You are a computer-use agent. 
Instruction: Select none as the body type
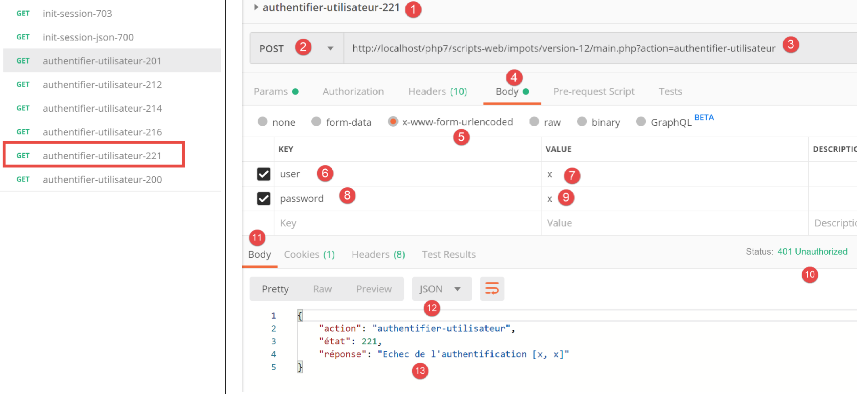263,122
